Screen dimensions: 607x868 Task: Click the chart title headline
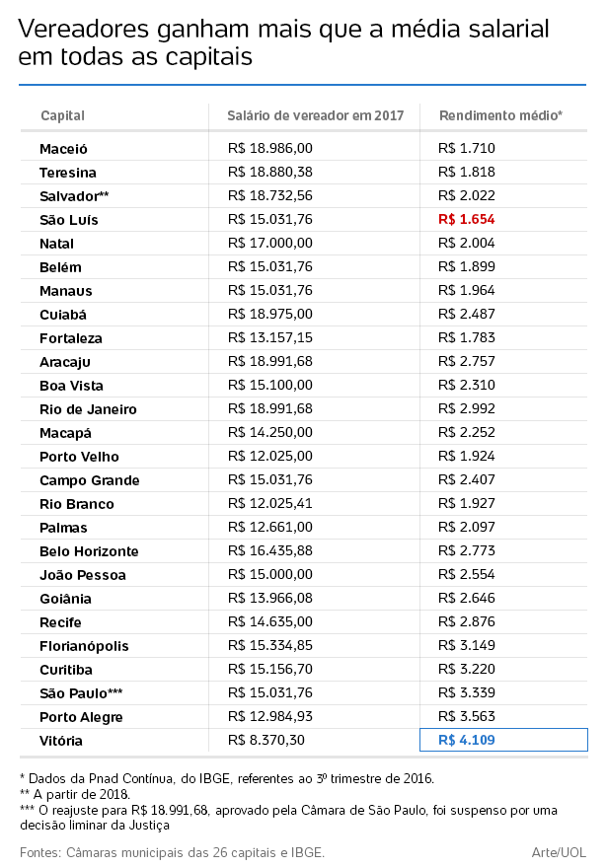point(284,43)
